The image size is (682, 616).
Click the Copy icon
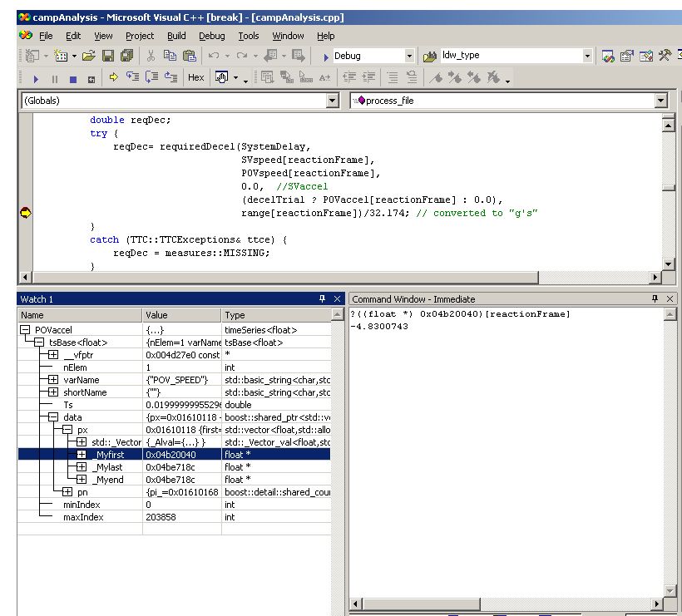tap(170, 55)
